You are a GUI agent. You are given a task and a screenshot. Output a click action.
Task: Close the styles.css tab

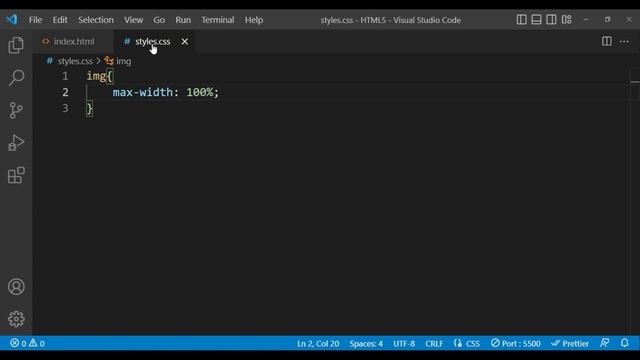tap(184, 42)
